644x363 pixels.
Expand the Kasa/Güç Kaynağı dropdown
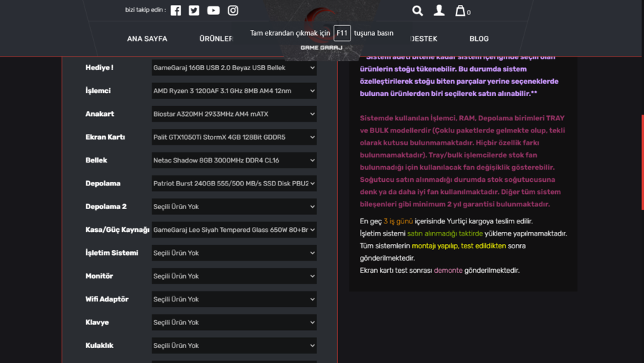tap(234, 230)
